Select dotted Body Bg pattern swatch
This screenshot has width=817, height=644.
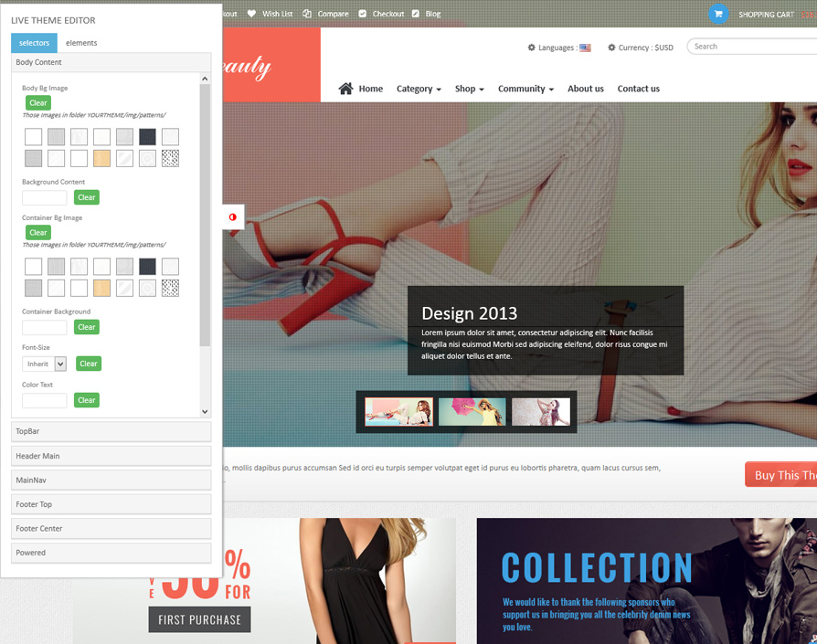pos(170,158)
